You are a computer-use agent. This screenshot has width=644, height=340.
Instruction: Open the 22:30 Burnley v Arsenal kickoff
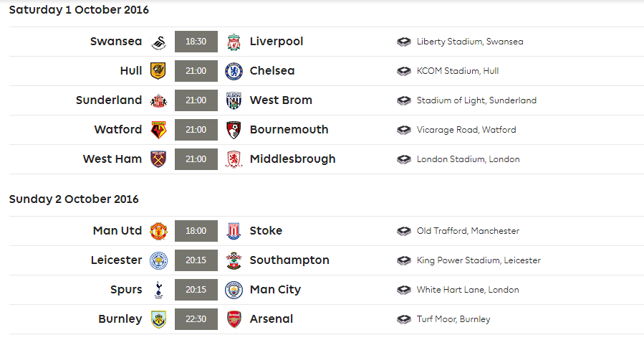click(196, 319)
